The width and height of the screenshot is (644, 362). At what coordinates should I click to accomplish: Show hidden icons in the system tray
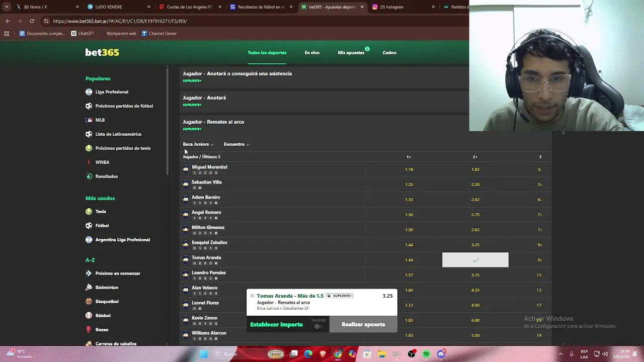pos(560,354)
